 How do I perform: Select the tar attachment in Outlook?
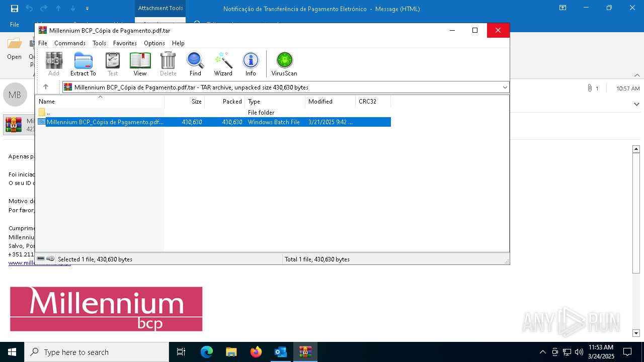point(19,125)
